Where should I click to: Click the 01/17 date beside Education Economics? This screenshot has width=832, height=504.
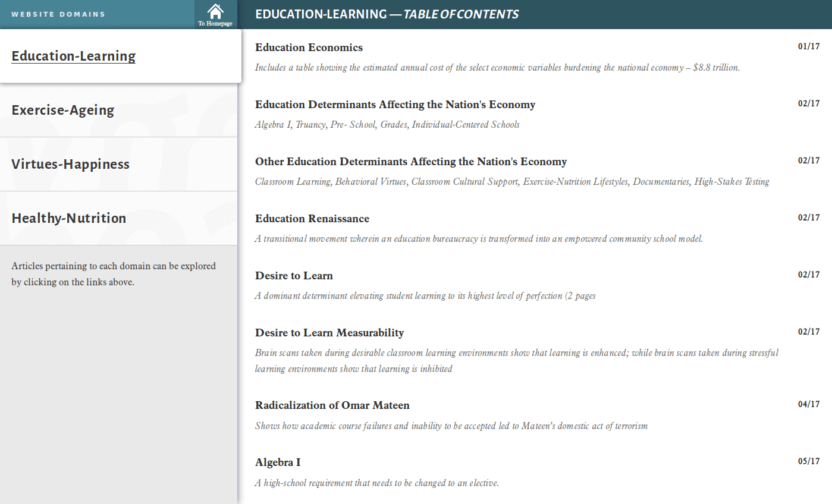click(x=809, y=46)
